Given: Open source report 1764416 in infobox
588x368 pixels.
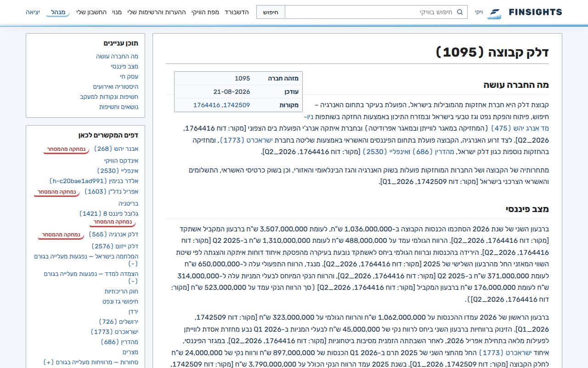Looking at the screenshot, I should 207,105.
